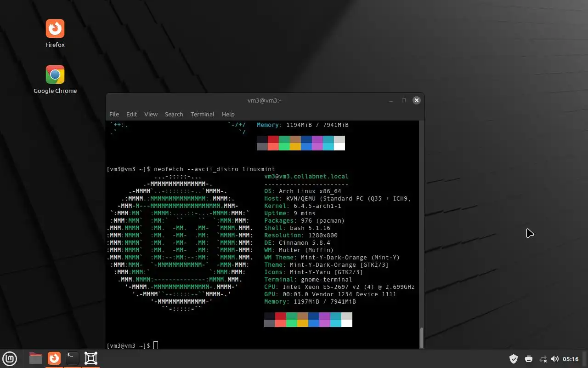Screen dimensions: 588x368
Task: Click the 'Terminal: gnome-terminal' line
Action: click(308, 279)
